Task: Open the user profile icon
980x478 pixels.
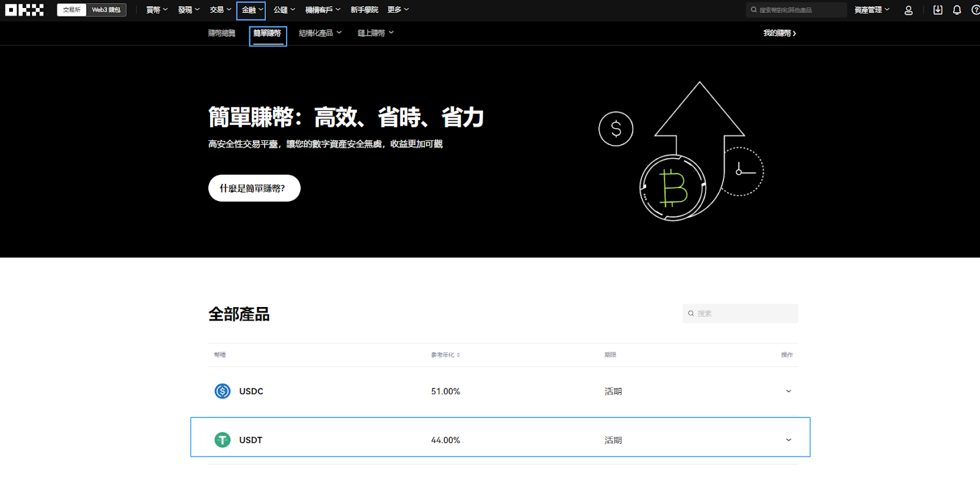Action: 908,10
